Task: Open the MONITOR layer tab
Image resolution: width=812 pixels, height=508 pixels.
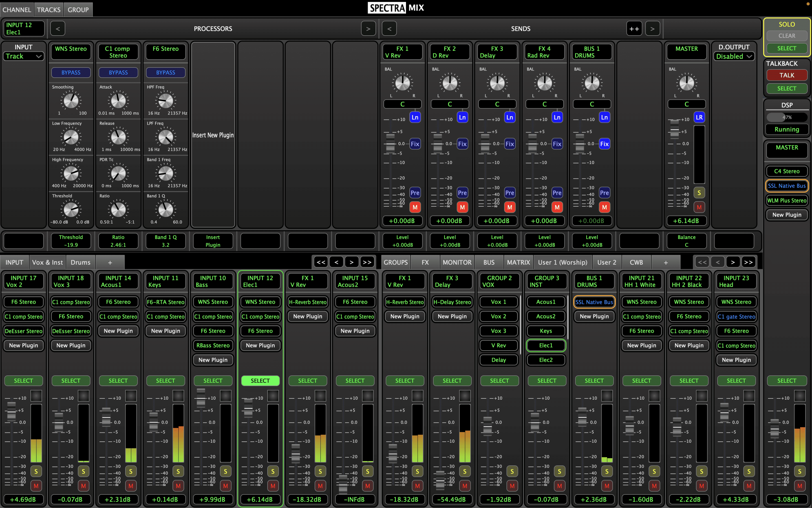Action: click(457, 262)
